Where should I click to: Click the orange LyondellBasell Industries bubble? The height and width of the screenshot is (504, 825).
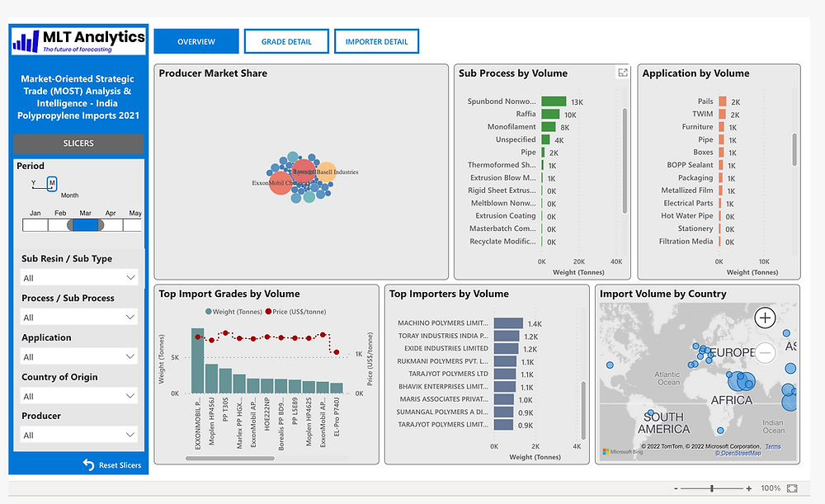(326, 172)
